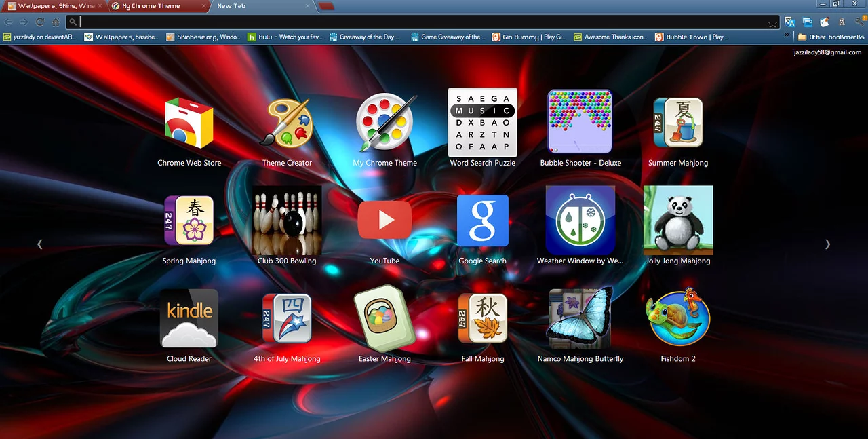Open Kindle Cloud Reader
The image size is (868, 439).
tap(189, 318)
